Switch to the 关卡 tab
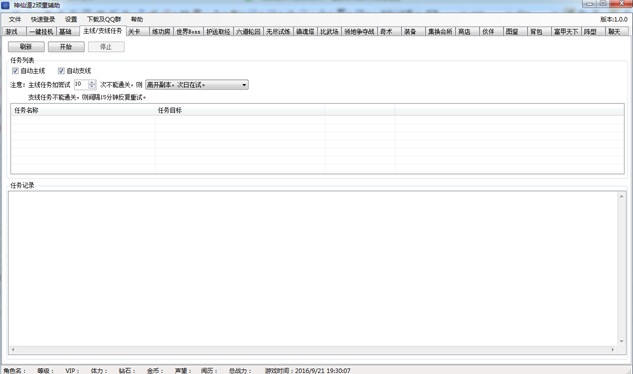633x374 pixels. coord(138,32)
